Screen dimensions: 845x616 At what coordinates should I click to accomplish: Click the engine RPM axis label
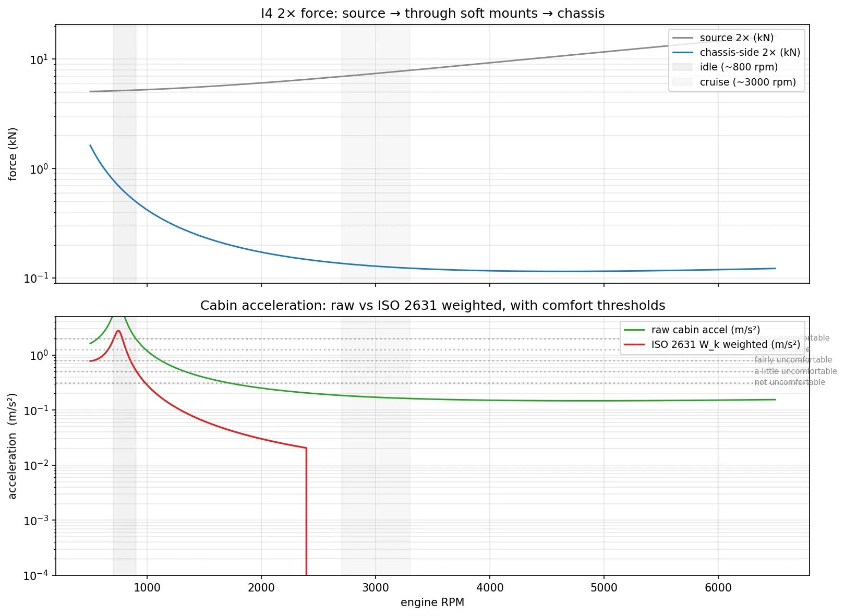(432, 602)
